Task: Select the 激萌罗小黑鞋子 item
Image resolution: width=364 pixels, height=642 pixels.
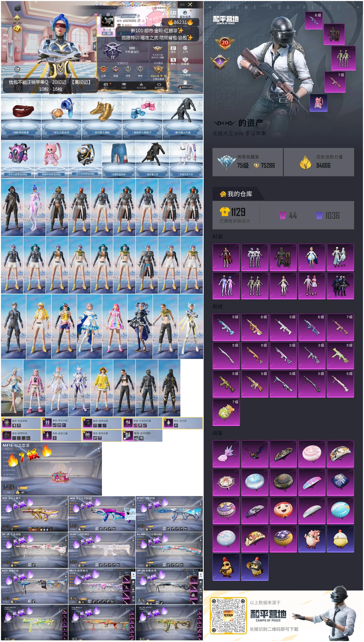Action: [x=143, y=117]
